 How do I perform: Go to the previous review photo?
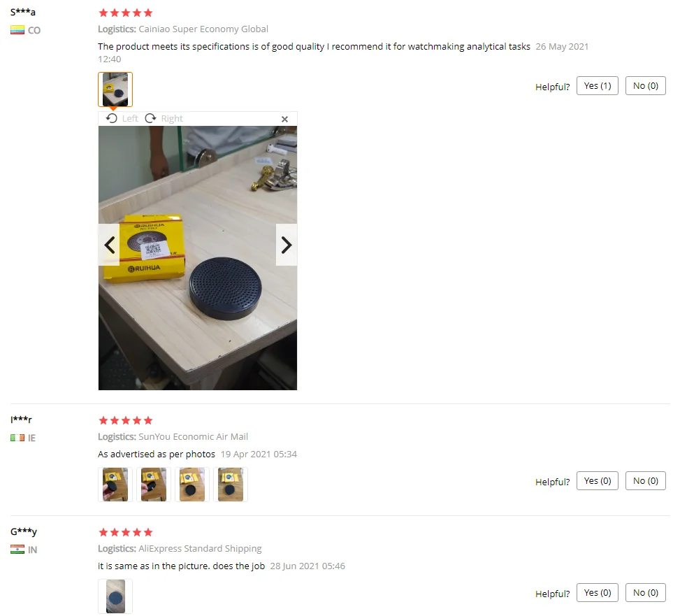tap(109, 245)
